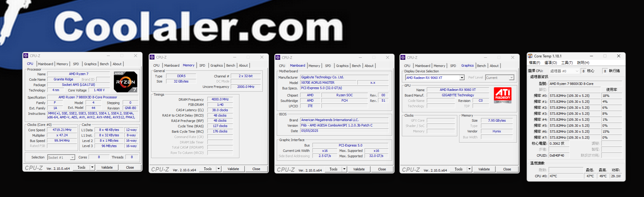This screenshot has width=644, height=197.
Task: Open the About tab in the CPU window
Action: tap(117, 64)
